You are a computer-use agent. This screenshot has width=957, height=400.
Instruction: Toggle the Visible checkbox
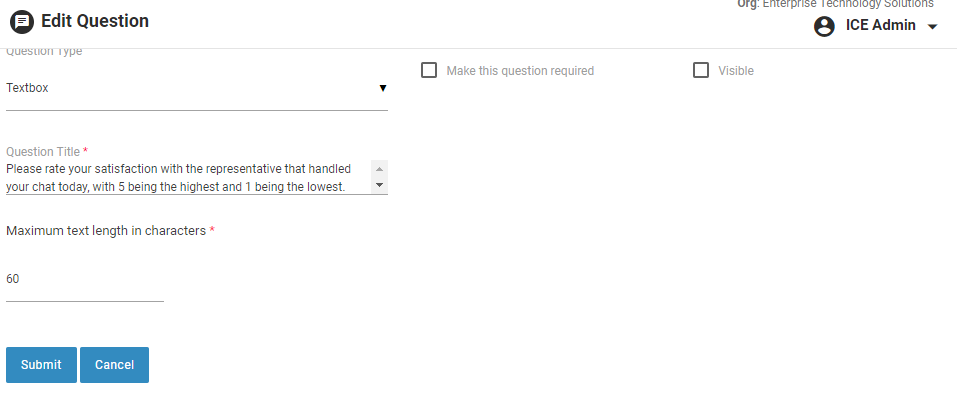pos(701,71)
